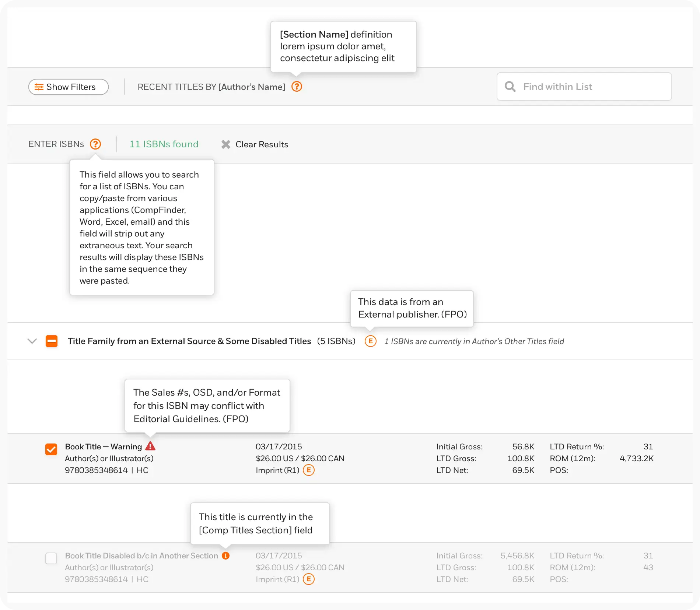Click the help icon beside Recent Titles heading
The height and width of the screenshot is (610, 700).
tap(297, 87)
